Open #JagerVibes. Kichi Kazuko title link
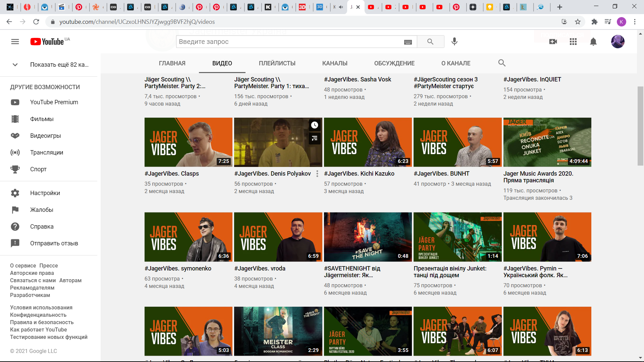The height and width of the screenshot is (362, 644). (359, 174)
